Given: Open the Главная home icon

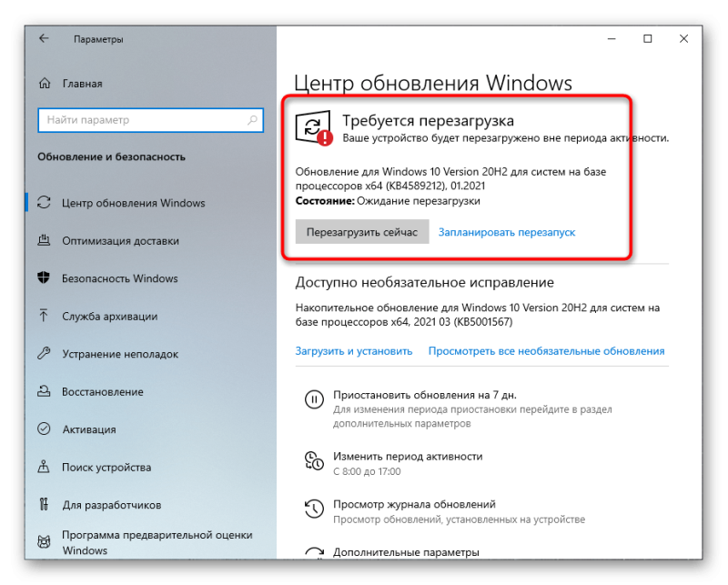Looking at the screenshot, I should [x=45, y=83].
